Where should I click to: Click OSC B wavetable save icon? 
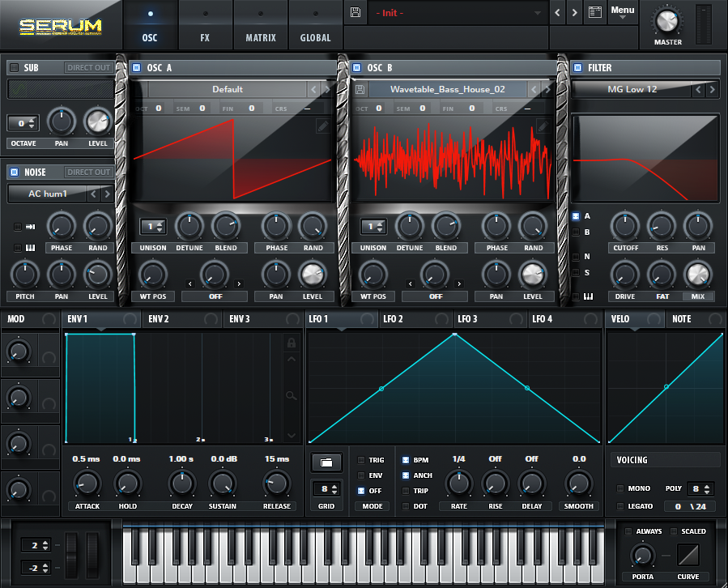(360, 89)
